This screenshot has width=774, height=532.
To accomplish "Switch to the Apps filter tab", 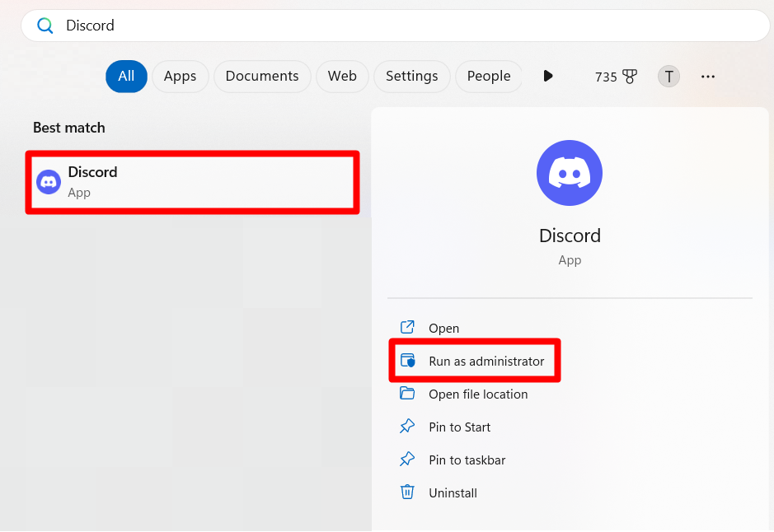I will [181, 77].
